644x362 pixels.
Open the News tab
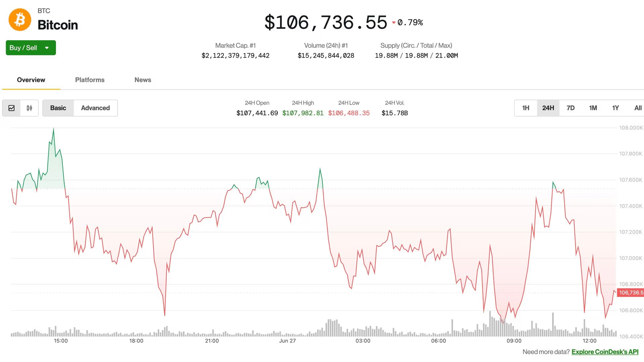(143, 80)
